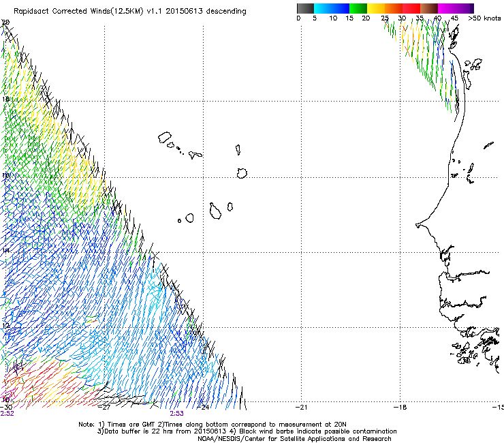Click the '3)Data buffer is 22 hrs' footnote
504x443 pixels.
point(136,431)
